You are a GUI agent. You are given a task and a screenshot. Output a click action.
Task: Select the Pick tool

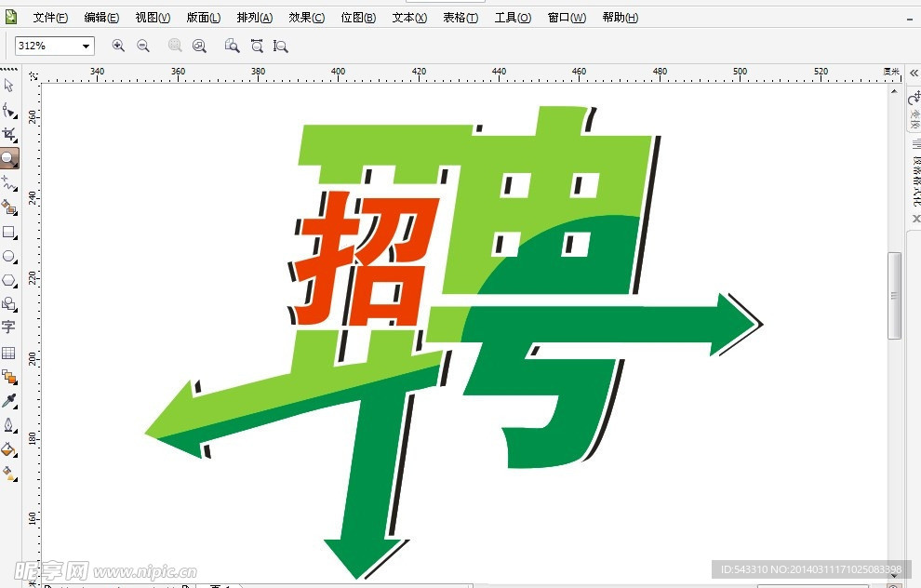coord(10,85)
